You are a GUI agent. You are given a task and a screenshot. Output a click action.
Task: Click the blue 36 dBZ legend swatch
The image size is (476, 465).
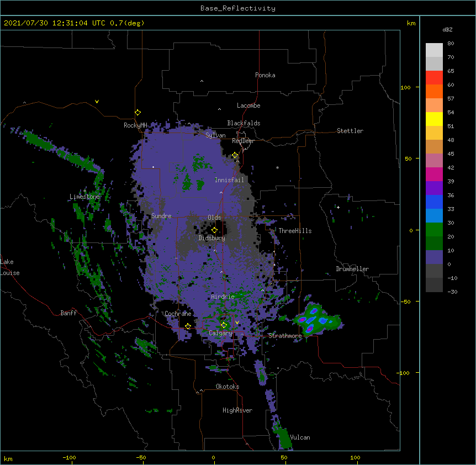point(434,202)
